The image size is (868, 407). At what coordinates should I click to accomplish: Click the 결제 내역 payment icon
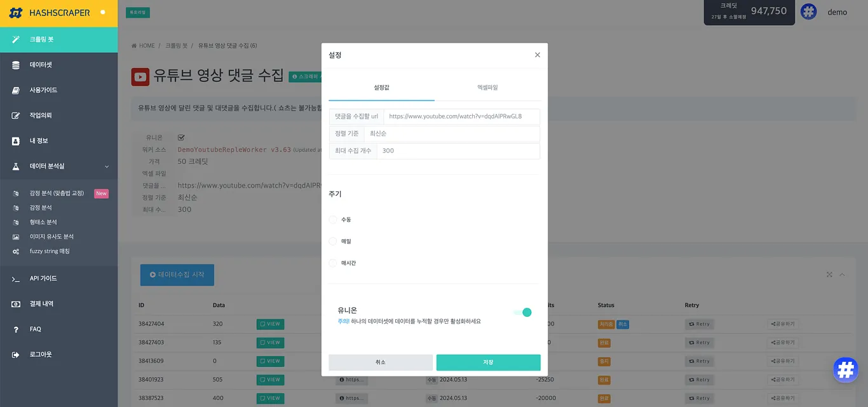point(16,304)
